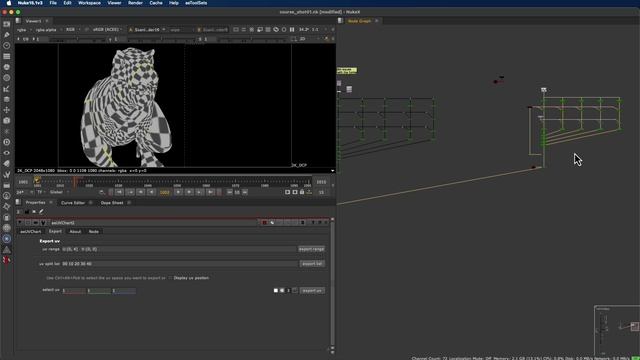The width and height of the screenshot is (640, 360).
Task: Open the Filter nodes icon
Action: 7,78
